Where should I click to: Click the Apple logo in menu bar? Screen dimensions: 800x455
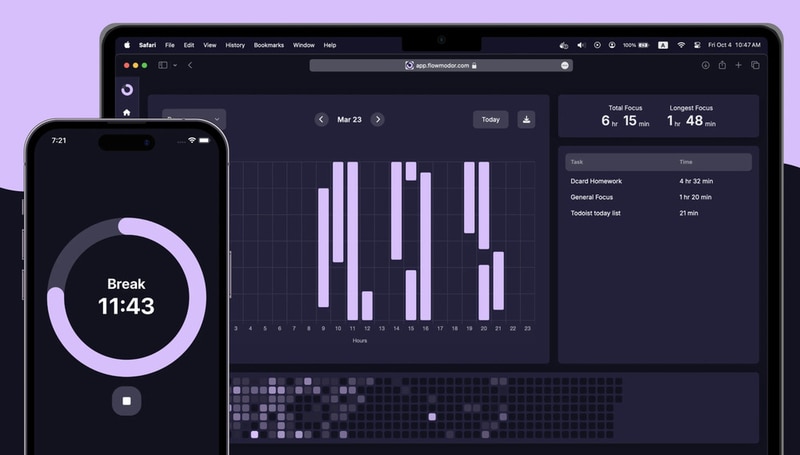pos(127,45)
